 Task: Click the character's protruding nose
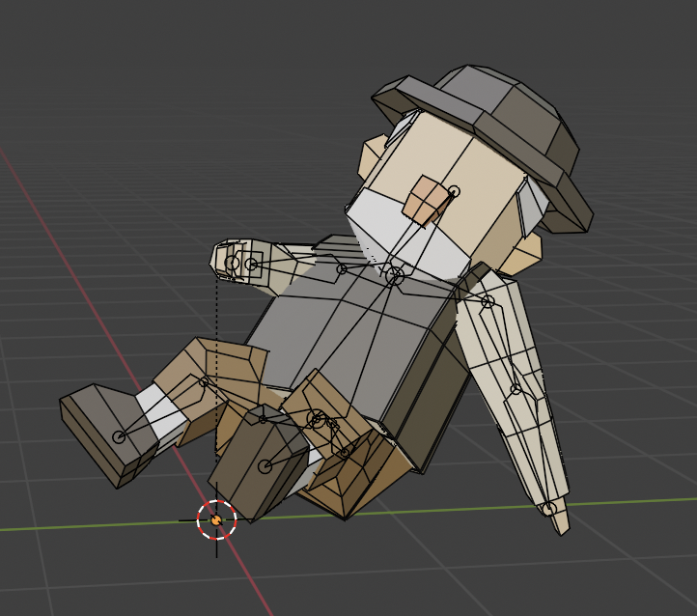click(428, 202)
